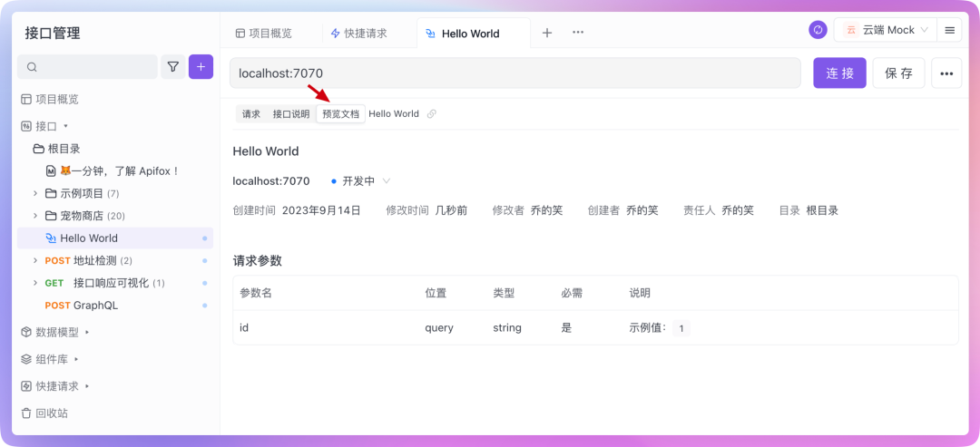Collapse the 接口 section arrow
Image resolution: width=980 pixels, height=447 pixels.
tap(65, 126)
